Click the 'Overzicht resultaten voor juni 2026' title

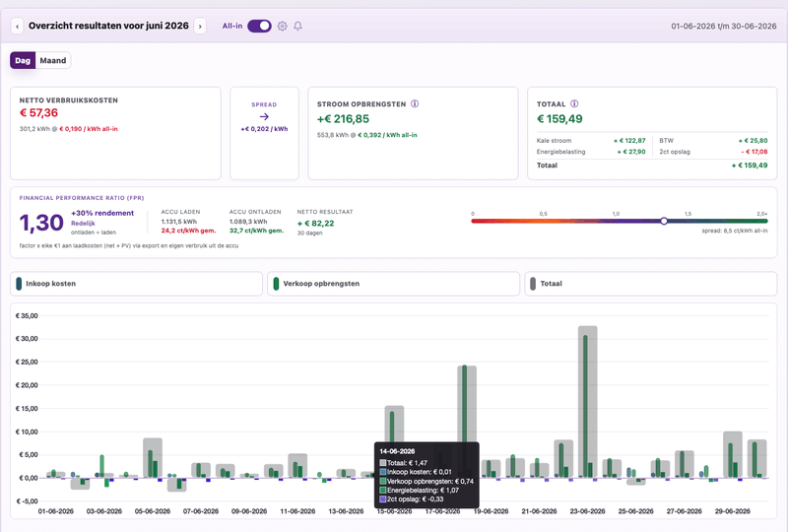pyautogui.click(x=108, y=26)
